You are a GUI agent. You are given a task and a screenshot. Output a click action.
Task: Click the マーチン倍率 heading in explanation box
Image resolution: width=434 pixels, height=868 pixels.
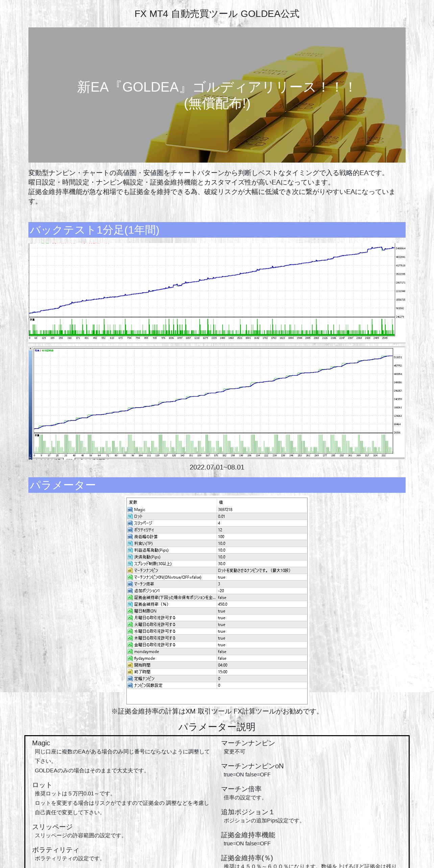point(241,789)
